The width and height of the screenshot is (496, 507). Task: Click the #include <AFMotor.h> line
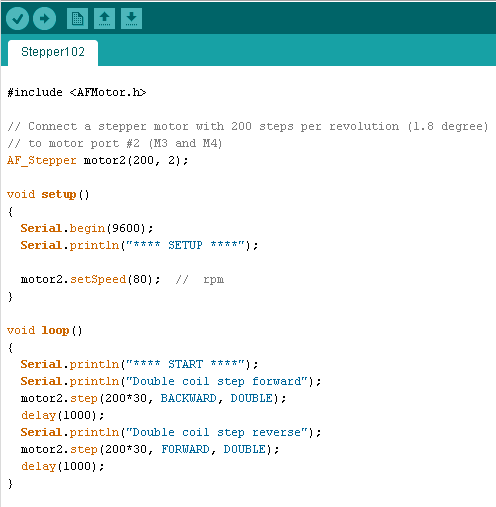(77, 92)
